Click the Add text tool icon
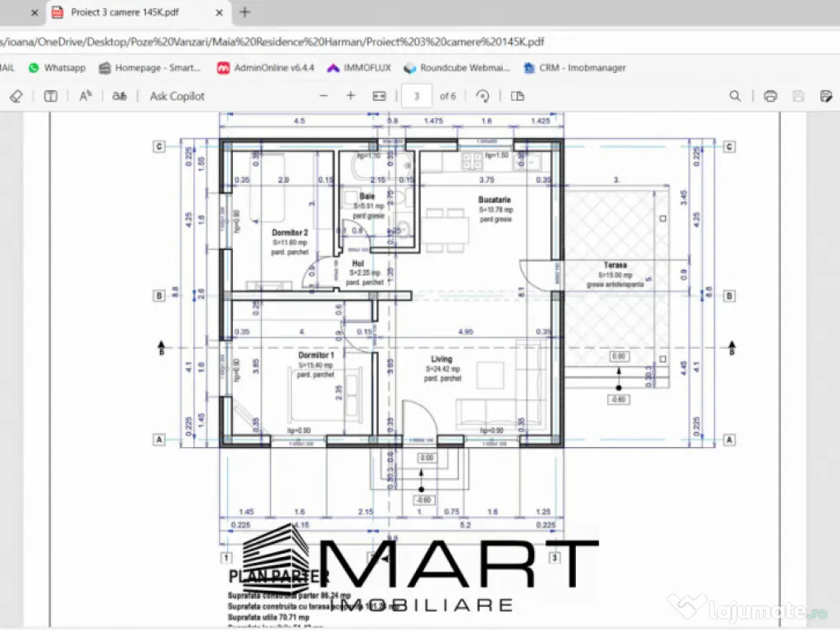Viewport: 840px width, 630px height. tap(51, 96)
